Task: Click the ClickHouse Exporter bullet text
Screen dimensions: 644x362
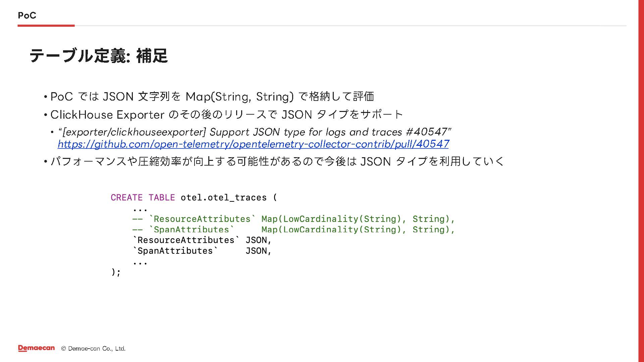Action: point(226,115)
